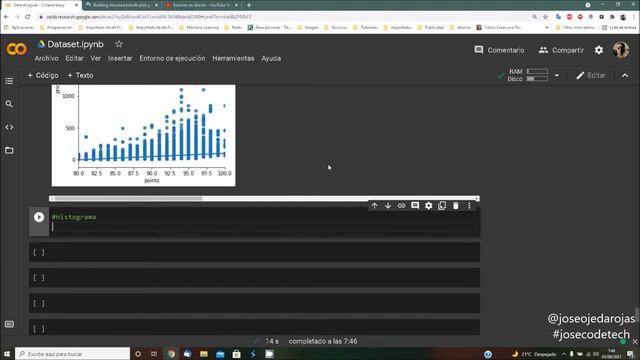Move cell down with arrow icon
Screen dimensions: 640x360
point(388,206)
